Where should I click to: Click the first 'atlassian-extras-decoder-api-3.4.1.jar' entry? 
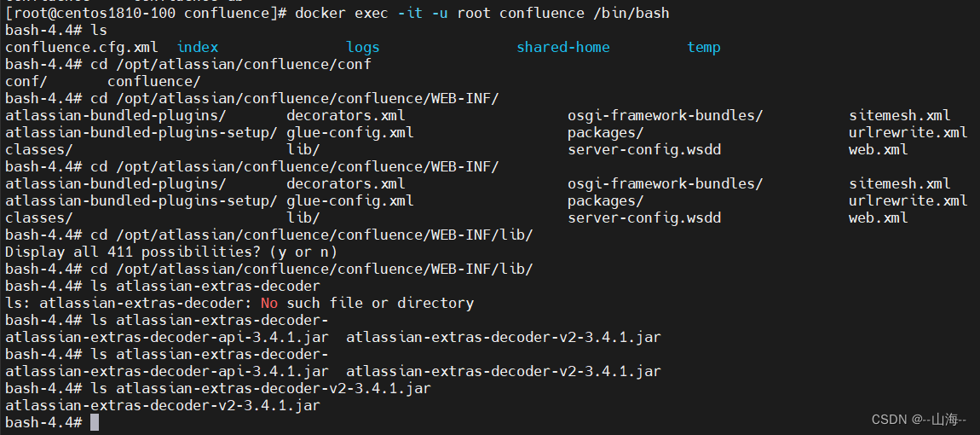pos(167,338)
